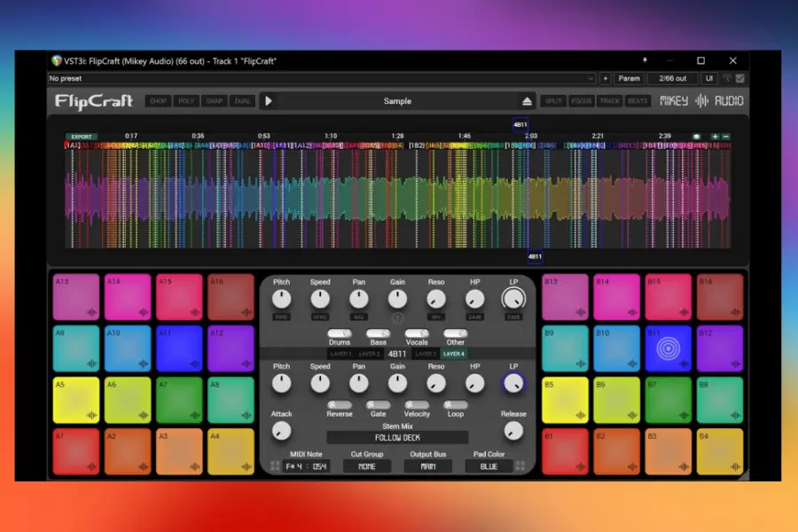Switch to the LAYER 1 tab
Image resolution: width=798 pixels, height=532 pixels.
[341, 352]
